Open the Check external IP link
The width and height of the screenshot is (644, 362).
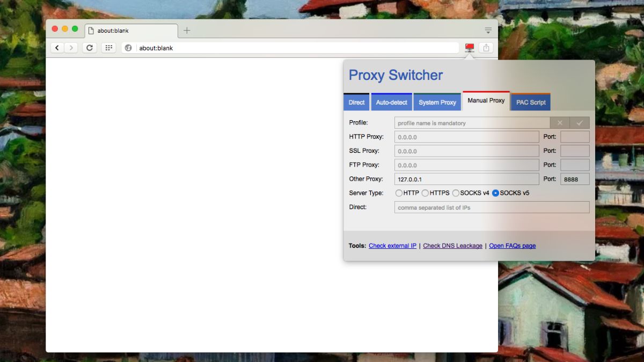(x=392, y=246)
